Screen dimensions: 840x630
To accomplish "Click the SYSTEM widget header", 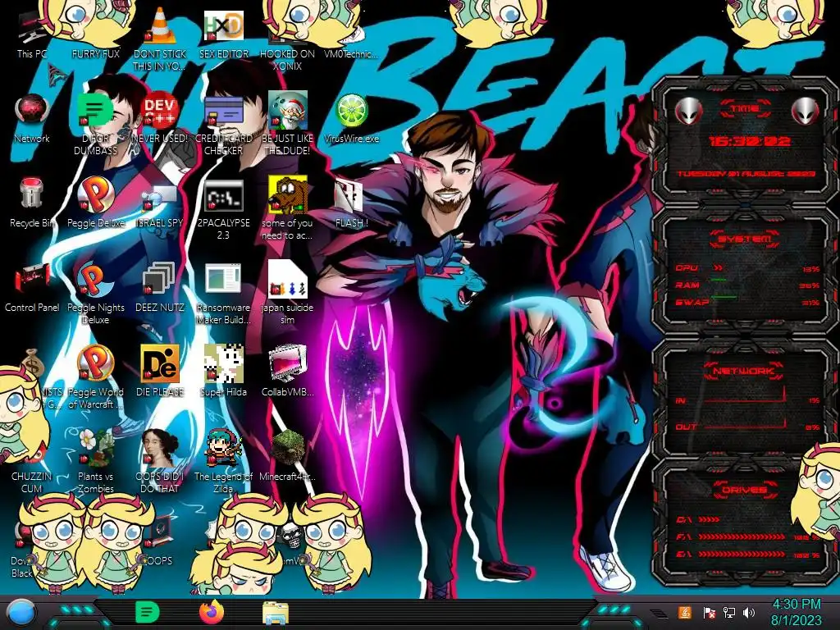I will pos(745,239).
